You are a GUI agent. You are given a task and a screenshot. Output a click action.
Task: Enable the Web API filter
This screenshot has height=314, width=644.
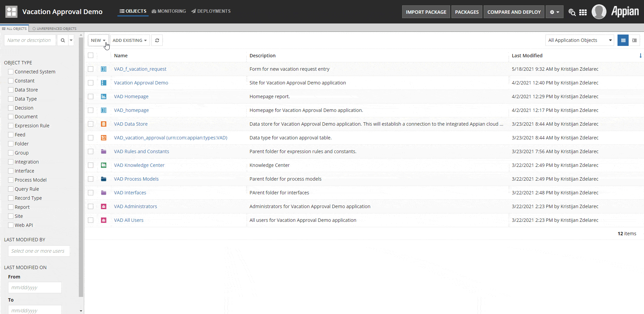pyautogui.click(x=11, y=225)
